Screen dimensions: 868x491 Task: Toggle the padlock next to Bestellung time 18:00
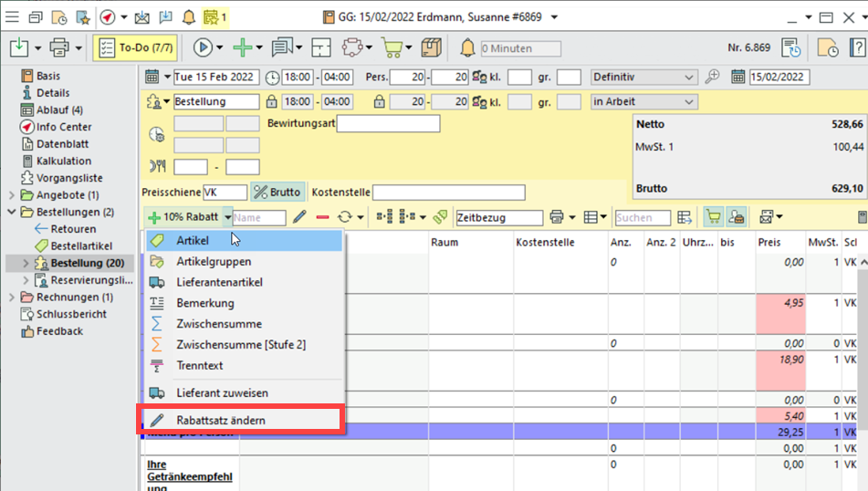pos(271,101)
